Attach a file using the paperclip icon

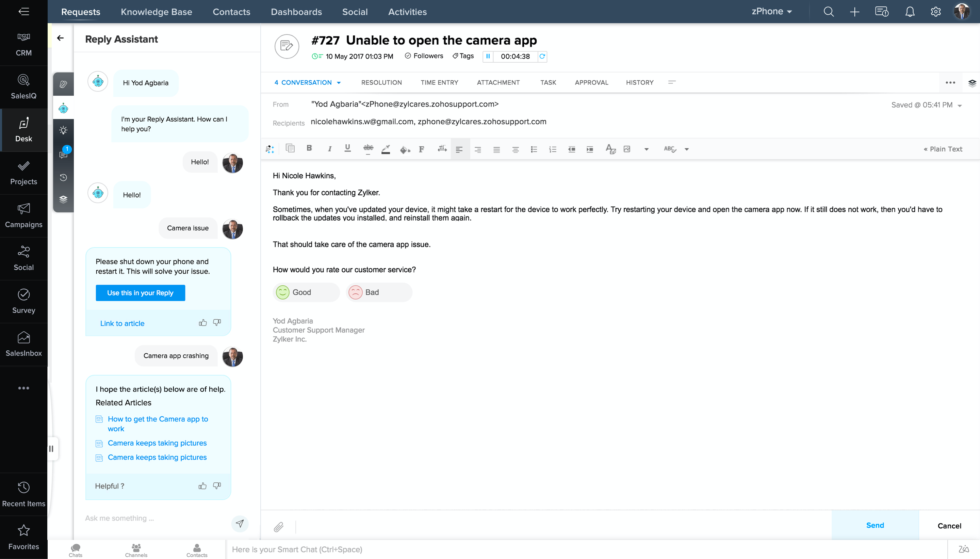point(279,527)
